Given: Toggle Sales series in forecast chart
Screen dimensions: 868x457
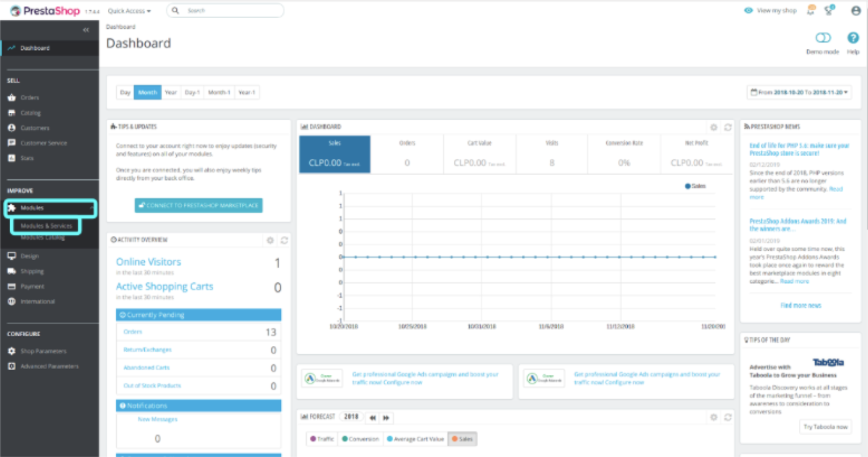Looking at the screenshot, I should pos(462,439).
